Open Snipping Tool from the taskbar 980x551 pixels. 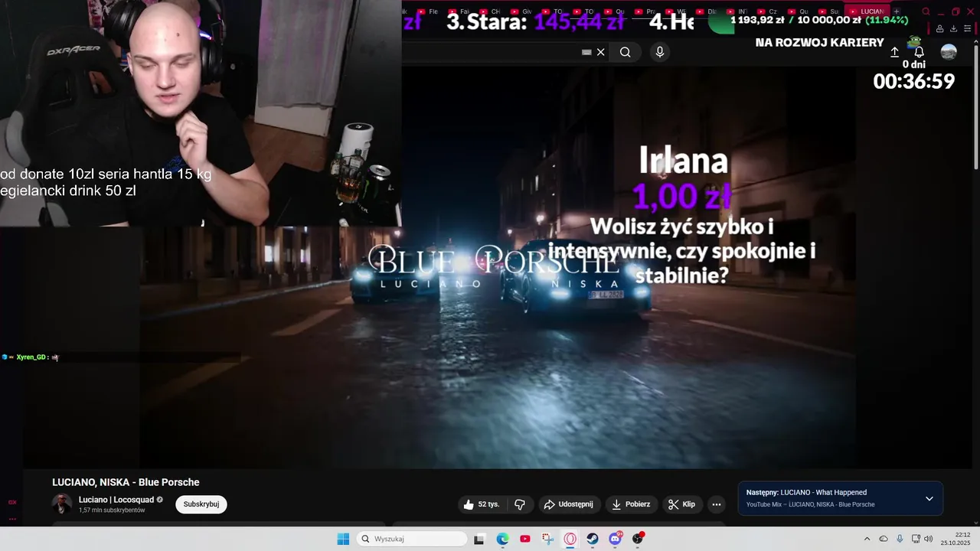point(547,539)
